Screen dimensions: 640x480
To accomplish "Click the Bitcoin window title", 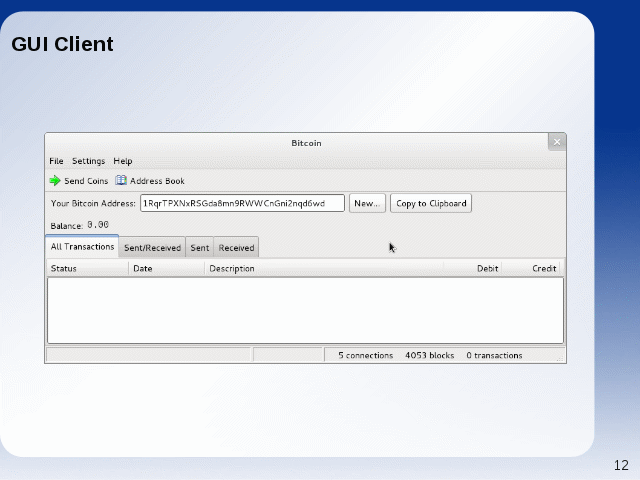I will tap(306, 143).
